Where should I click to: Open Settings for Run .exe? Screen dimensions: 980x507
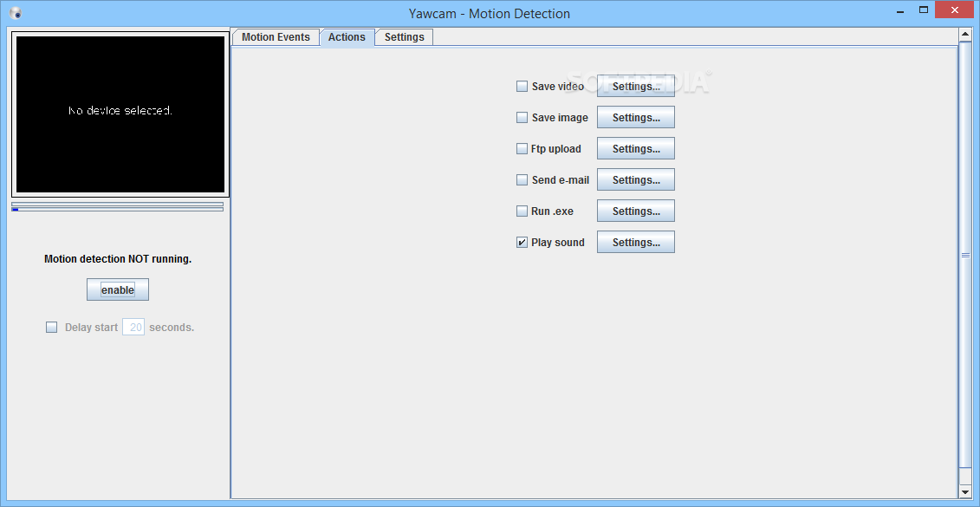pos(636,211)
